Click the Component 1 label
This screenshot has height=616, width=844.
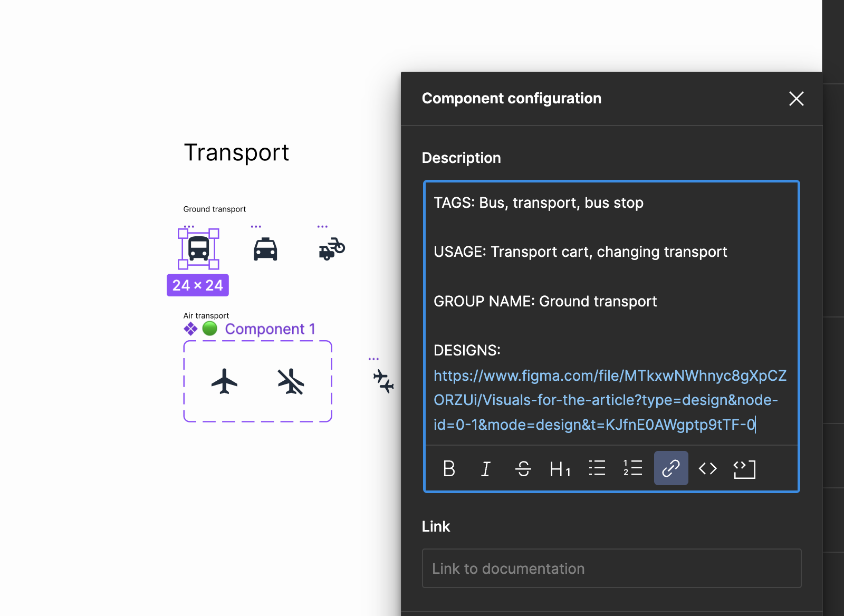(270, 329)
